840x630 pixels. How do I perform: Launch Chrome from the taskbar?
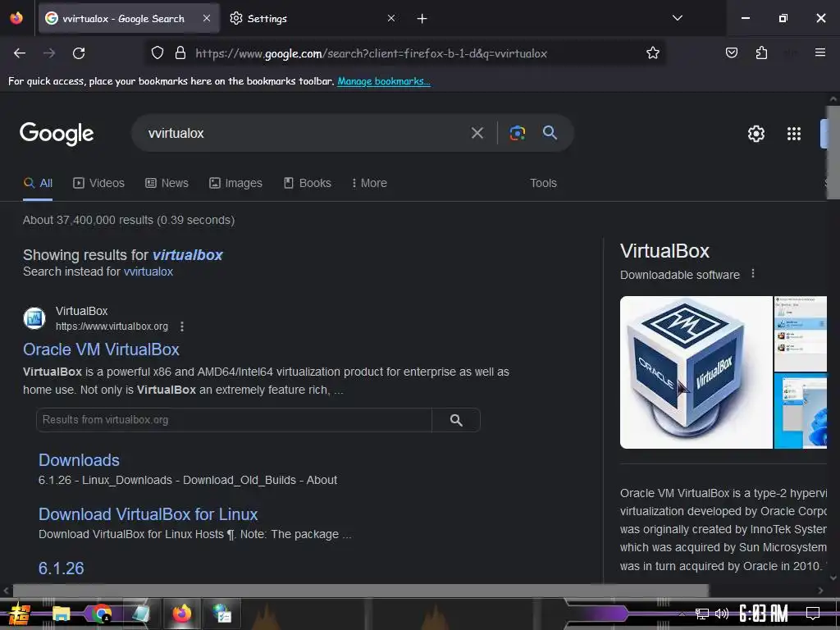pos(101,614)
